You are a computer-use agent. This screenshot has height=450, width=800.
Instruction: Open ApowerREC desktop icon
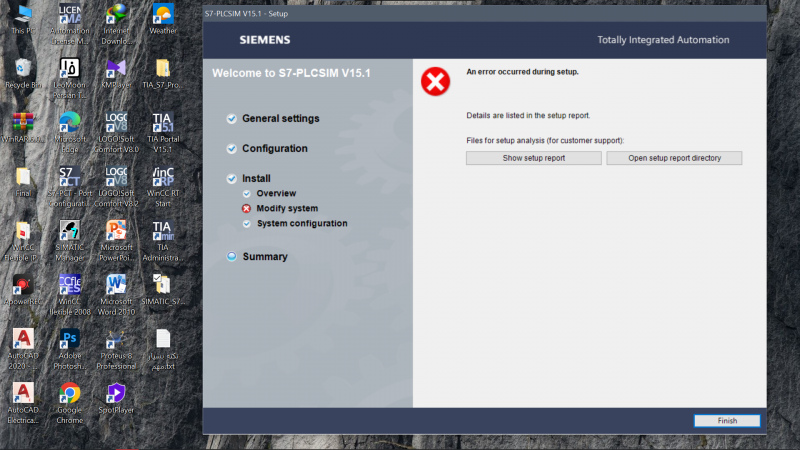[23, 291]
